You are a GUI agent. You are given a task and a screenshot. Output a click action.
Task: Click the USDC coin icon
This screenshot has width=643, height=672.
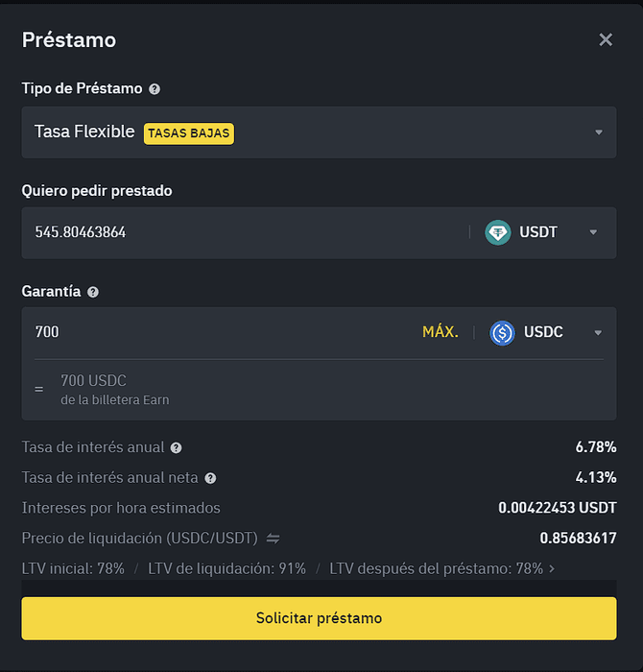[x=502, y=333]
